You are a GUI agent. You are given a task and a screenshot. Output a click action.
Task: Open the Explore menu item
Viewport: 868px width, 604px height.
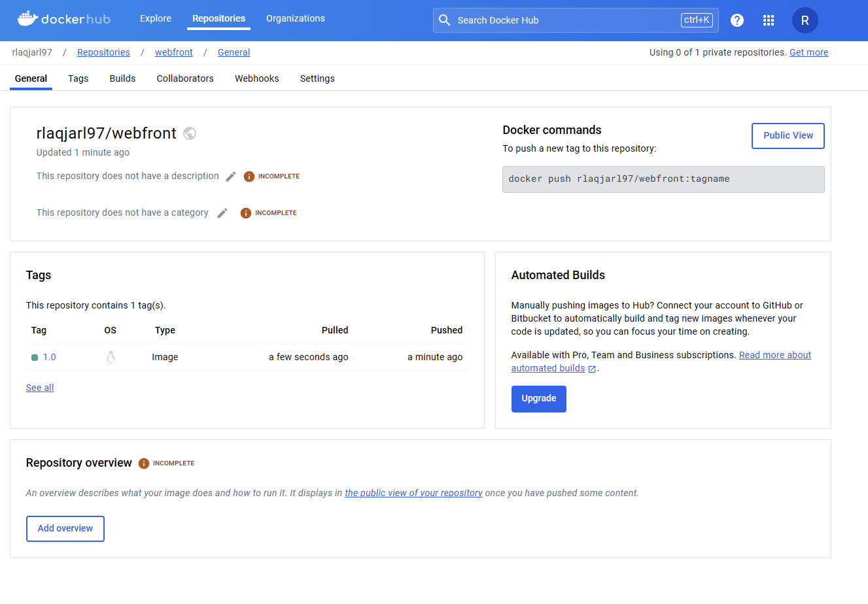(156, 18)
